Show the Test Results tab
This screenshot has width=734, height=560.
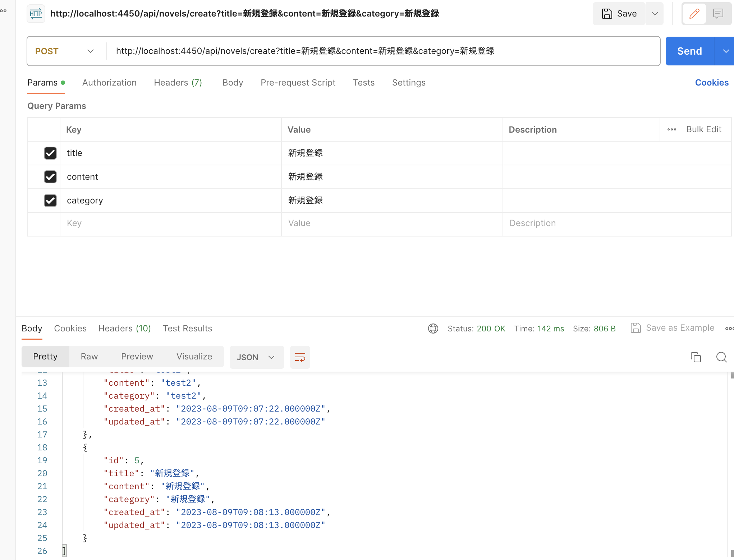(x=187, y=329)
